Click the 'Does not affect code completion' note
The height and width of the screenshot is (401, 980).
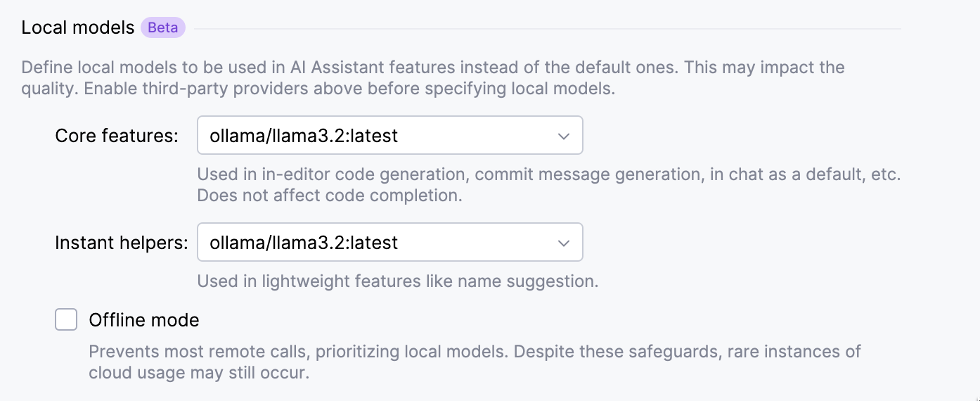click(329, 196)
